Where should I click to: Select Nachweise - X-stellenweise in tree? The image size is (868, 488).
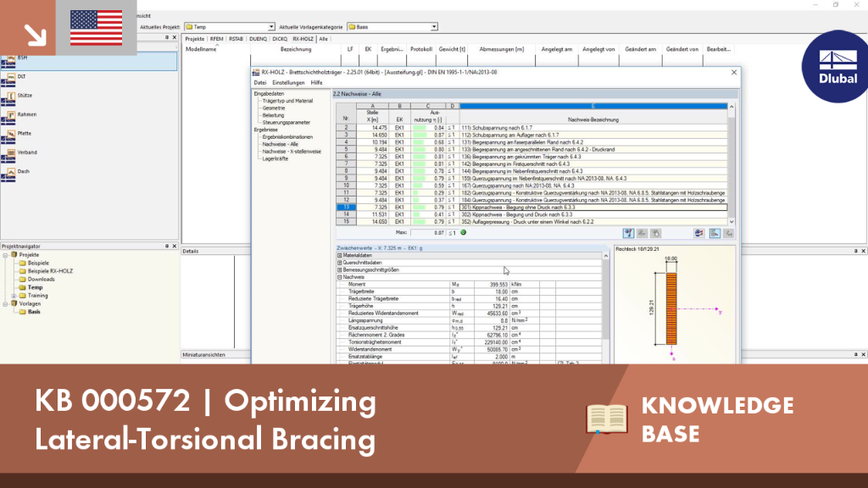tap(292, 152)
